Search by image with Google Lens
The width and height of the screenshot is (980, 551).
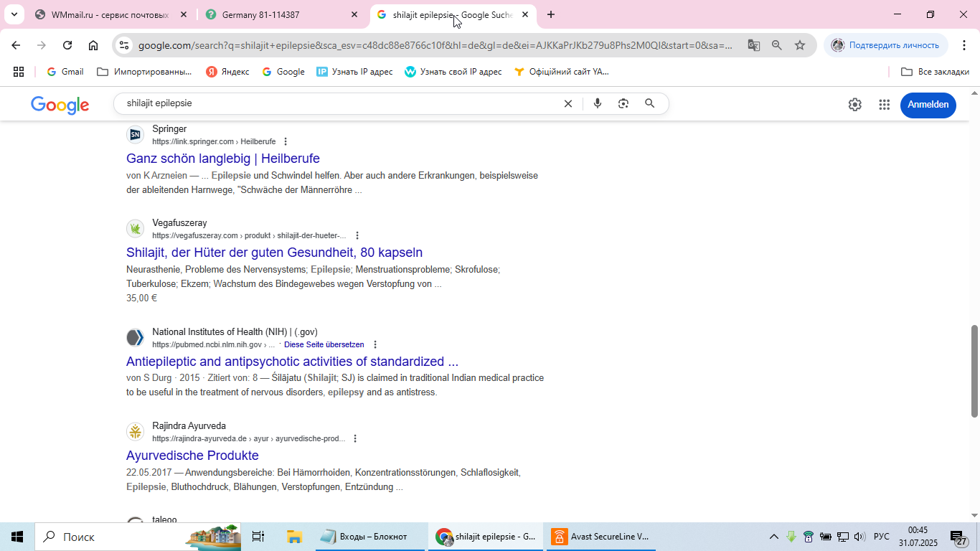623,104
